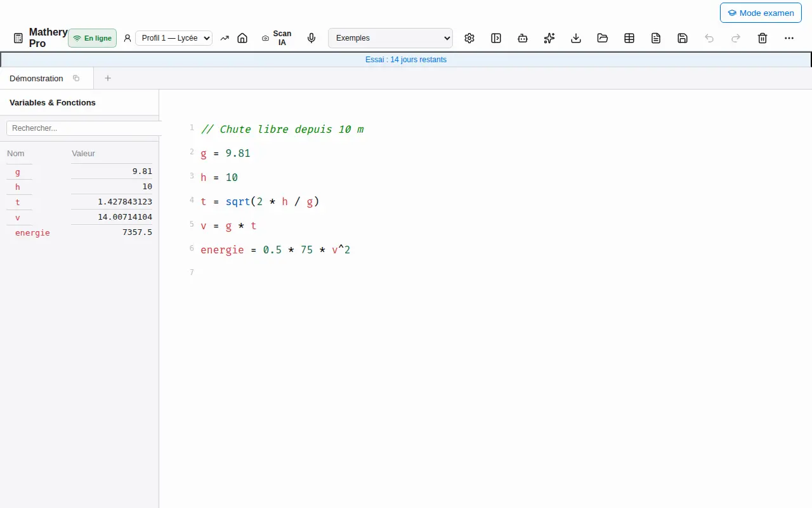The height and width of the screenshot is (508, 812).
Task: Click the trending graph icon
Action: [x=225, y=38]
